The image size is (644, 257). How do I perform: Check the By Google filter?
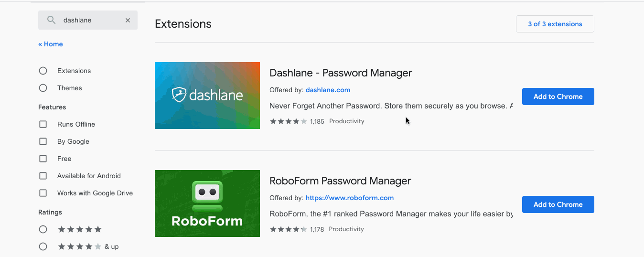point(43,141)
